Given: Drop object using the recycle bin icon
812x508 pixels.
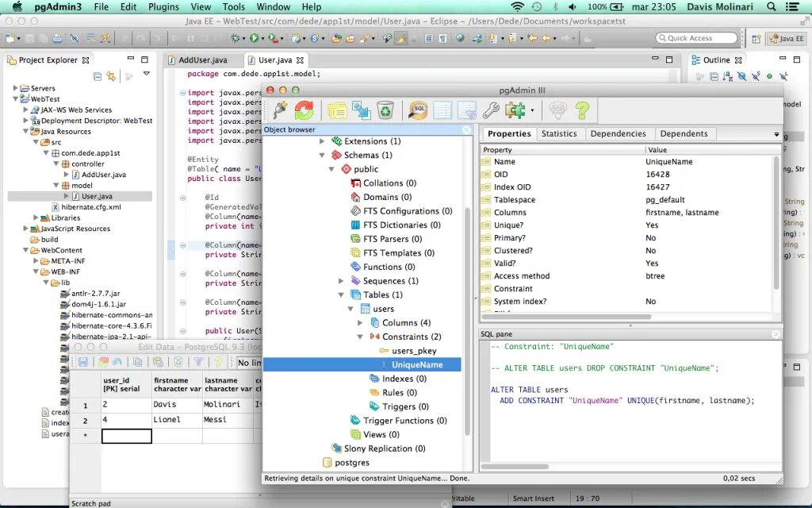Looking at the screenshot, I should 385,110.
